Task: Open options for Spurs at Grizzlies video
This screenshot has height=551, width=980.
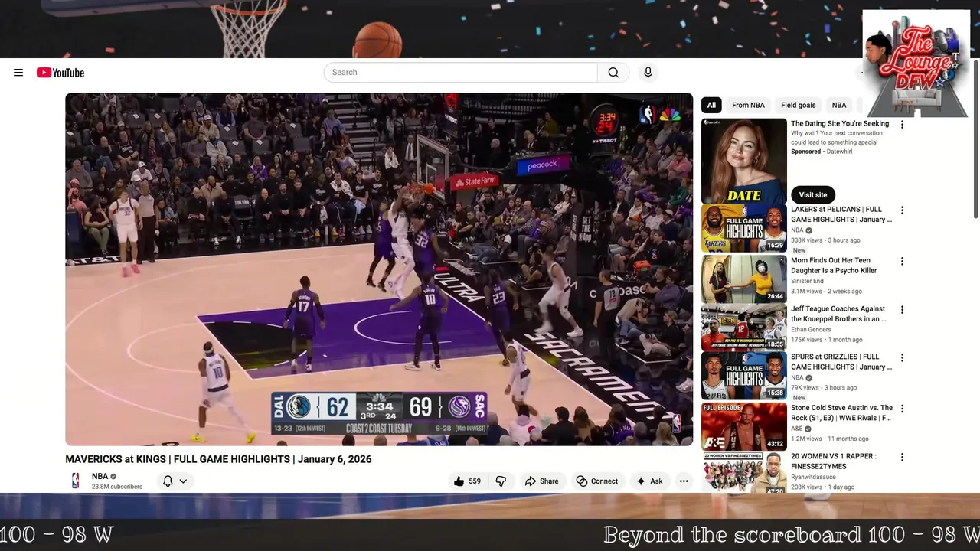Action: [902, 357]
